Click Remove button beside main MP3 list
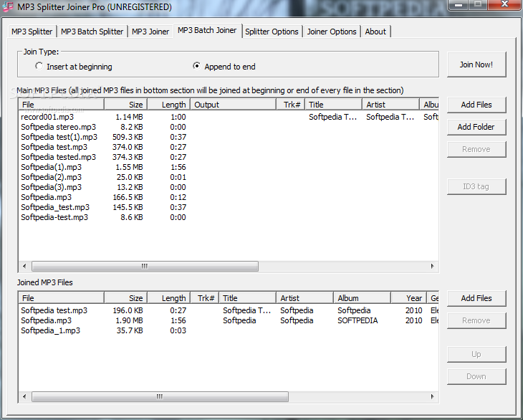Screen dimensions: 523x420 (476, 149)
